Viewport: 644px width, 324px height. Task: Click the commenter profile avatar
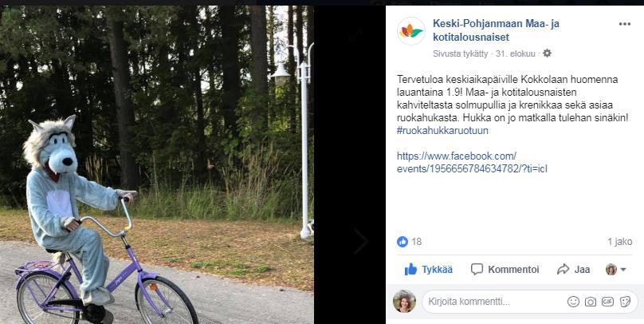[x=404, y=302]
